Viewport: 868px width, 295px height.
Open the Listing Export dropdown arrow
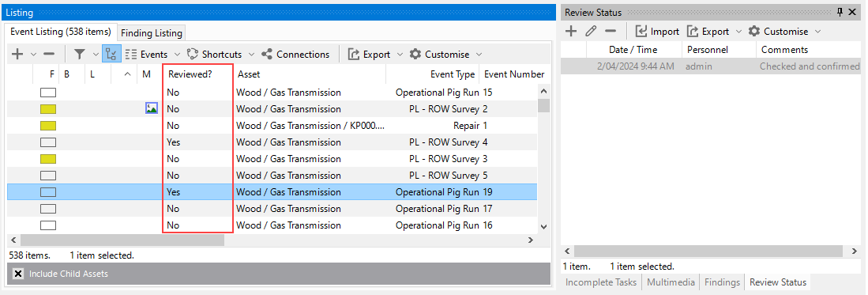400,55
